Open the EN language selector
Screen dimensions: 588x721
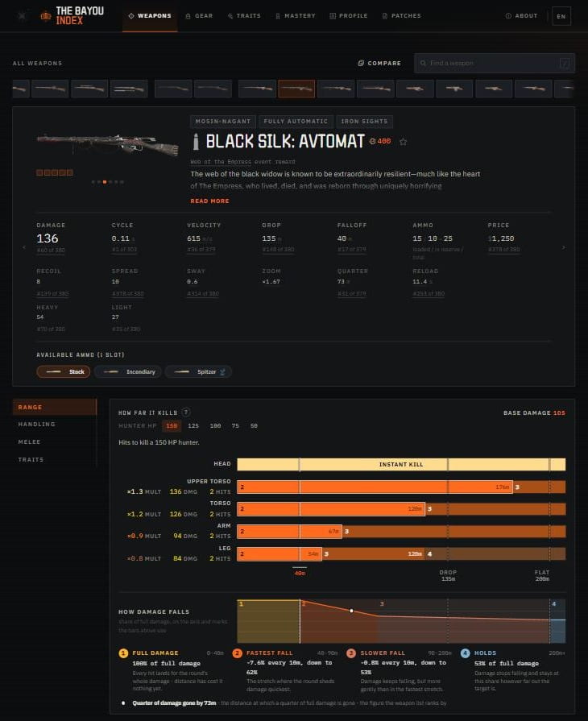point(561,16)
